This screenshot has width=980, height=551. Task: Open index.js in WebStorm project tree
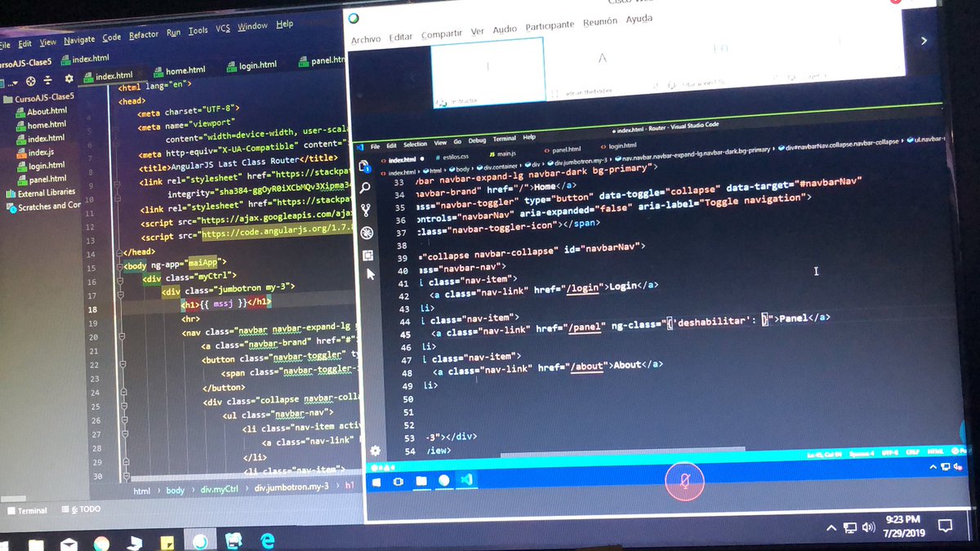pyautogui.click(x=35, y=153)
